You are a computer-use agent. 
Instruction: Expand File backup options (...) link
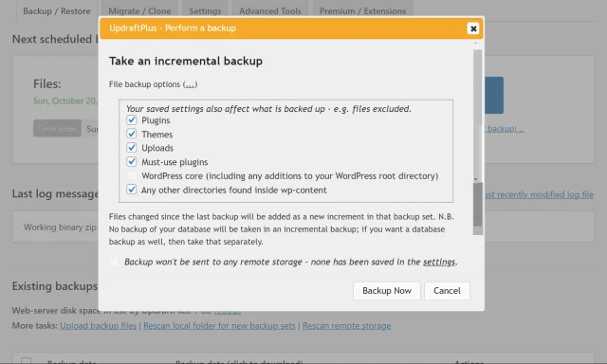coord(190,84)
